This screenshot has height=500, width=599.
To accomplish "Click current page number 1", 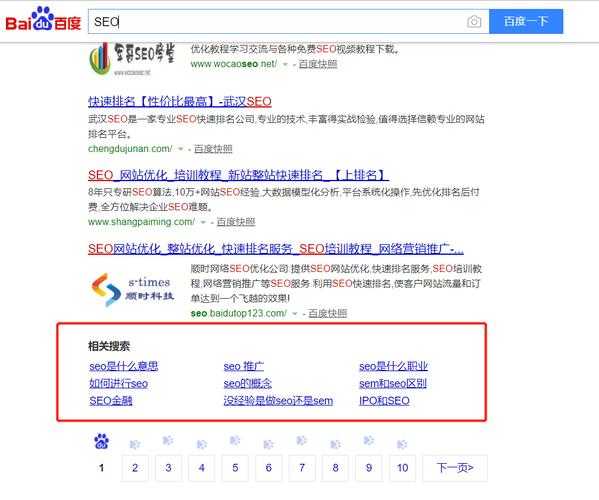I will click(x=101, y=468).
